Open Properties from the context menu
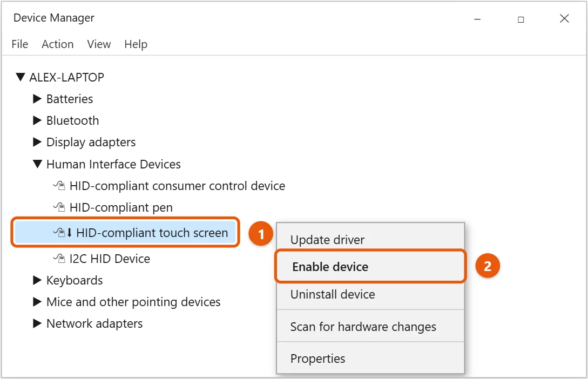The width and height of the screenshot is (588, 379). [x=370, y=358]
